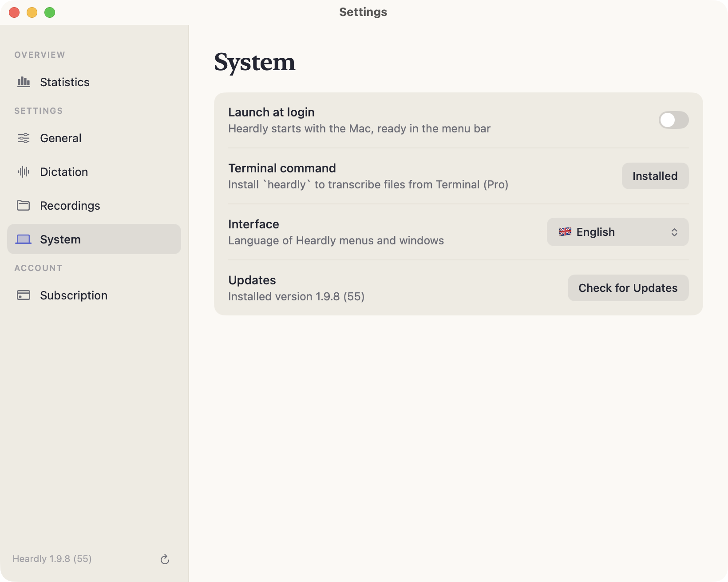The width and height of the screenshot is (728, 582).
Task: Click the 'Launch at login' label
Action: (x=271, y=112)
